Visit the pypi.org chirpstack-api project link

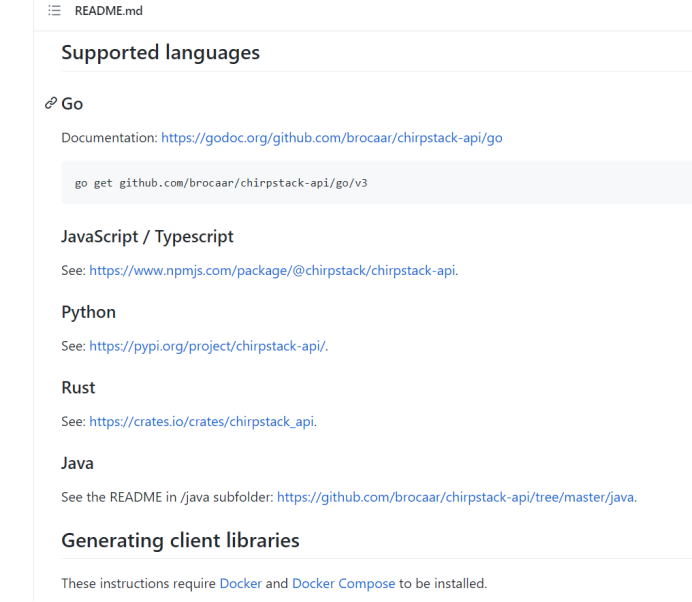coord(207,346)
